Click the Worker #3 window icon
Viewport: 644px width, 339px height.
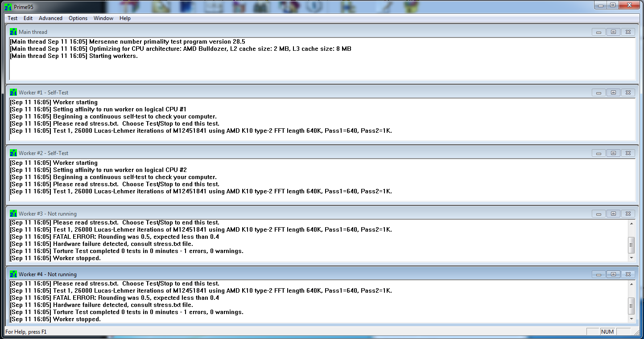pyautogui.click(x=13, y=214)
